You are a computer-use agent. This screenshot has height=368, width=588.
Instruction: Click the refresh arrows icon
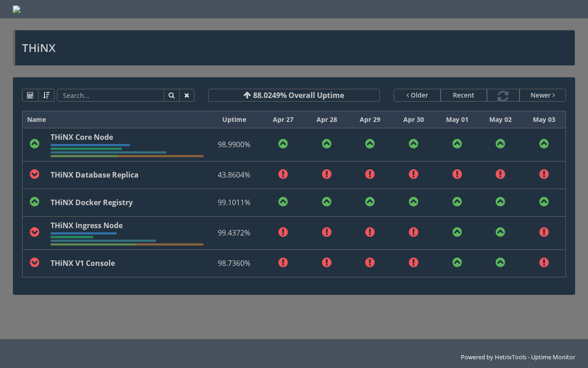[503, 95]
